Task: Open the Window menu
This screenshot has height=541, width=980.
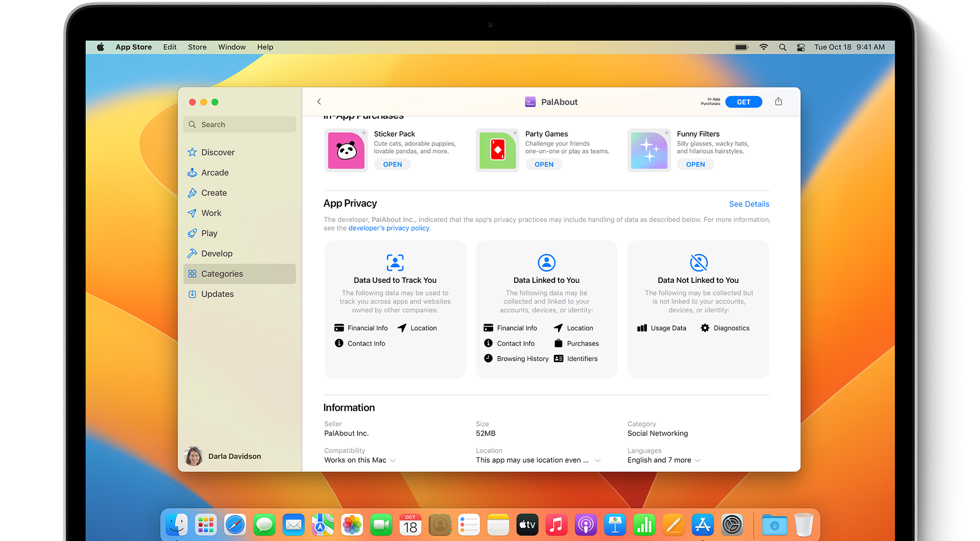Action: point(231,47)
